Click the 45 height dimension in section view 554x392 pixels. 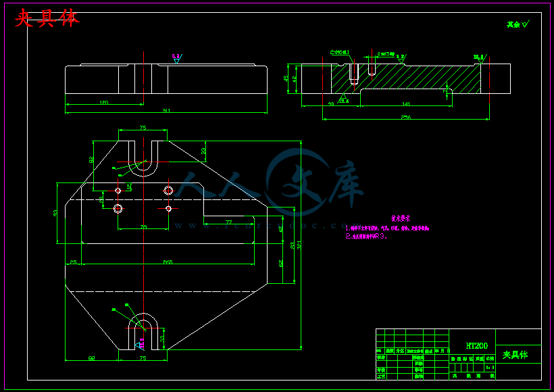286,78
